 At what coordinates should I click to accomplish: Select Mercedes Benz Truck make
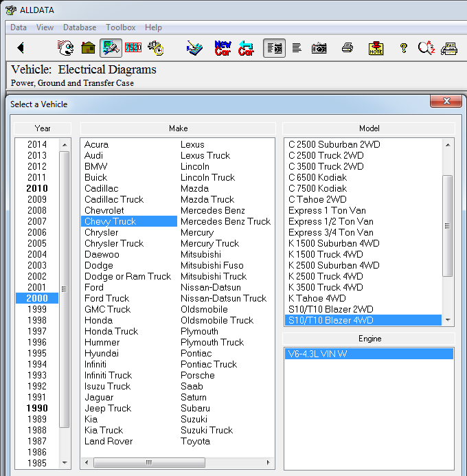[225, 222]
